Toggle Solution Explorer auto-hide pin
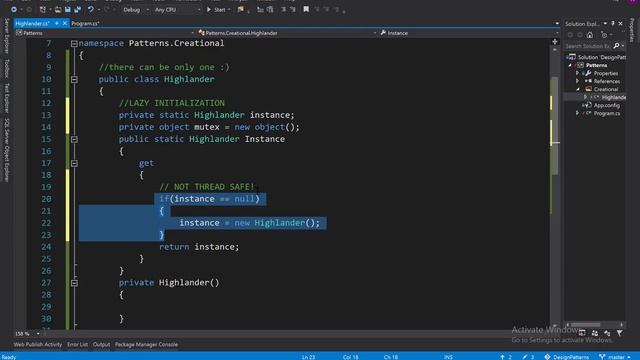640x360 pixels. point(613,24)
